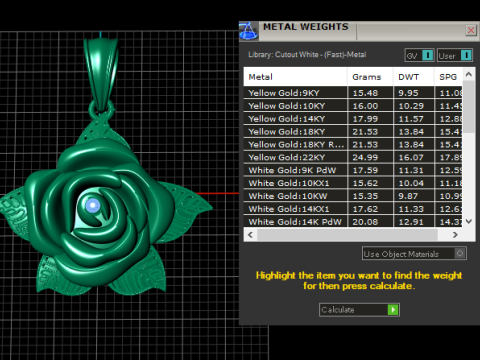The height and width of the screenshot is (360, 480).
Task: Click the 24.99 grams value
Action: click(x=365, y=157)
